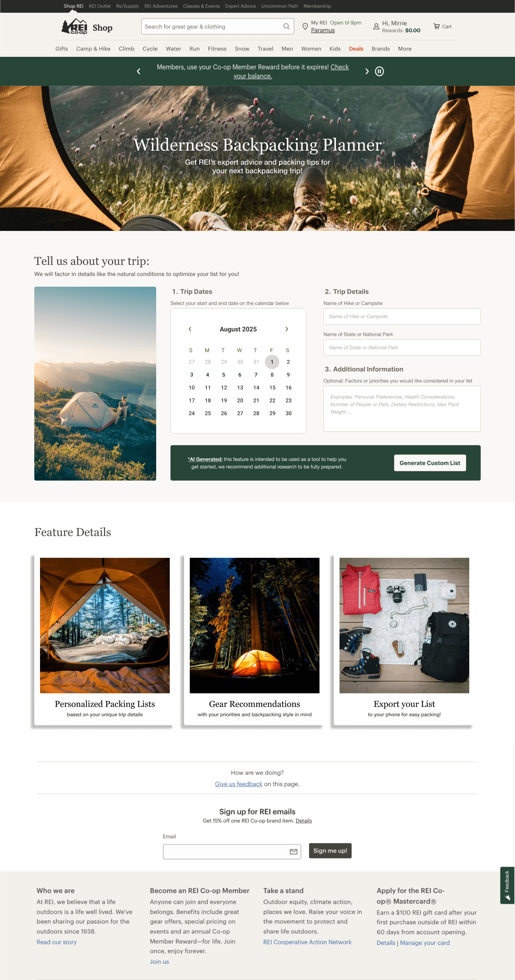The height and width of the screenshot is (980, 515).
Task: Click the search magnifier icon
Action: (x=286, y=26)
